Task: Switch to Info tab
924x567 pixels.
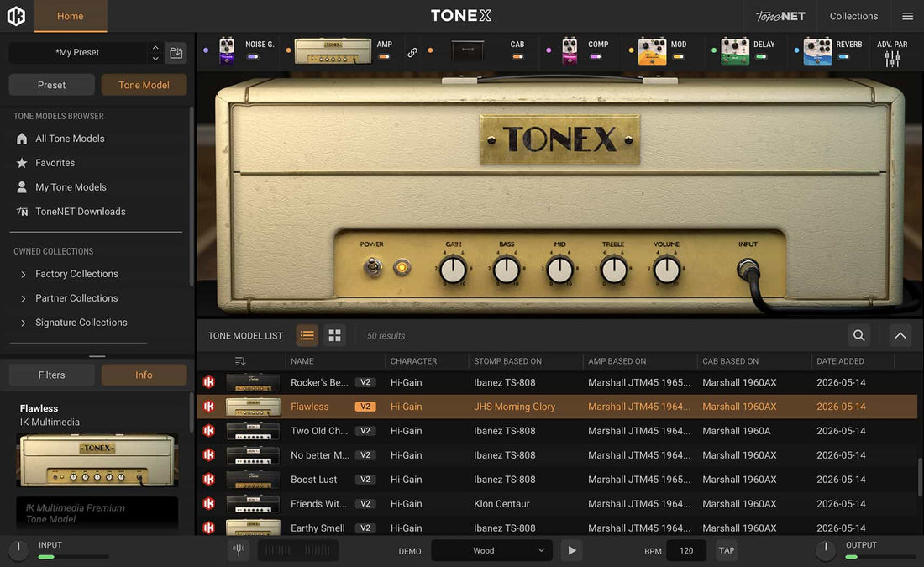Action: tap(144, 375)
